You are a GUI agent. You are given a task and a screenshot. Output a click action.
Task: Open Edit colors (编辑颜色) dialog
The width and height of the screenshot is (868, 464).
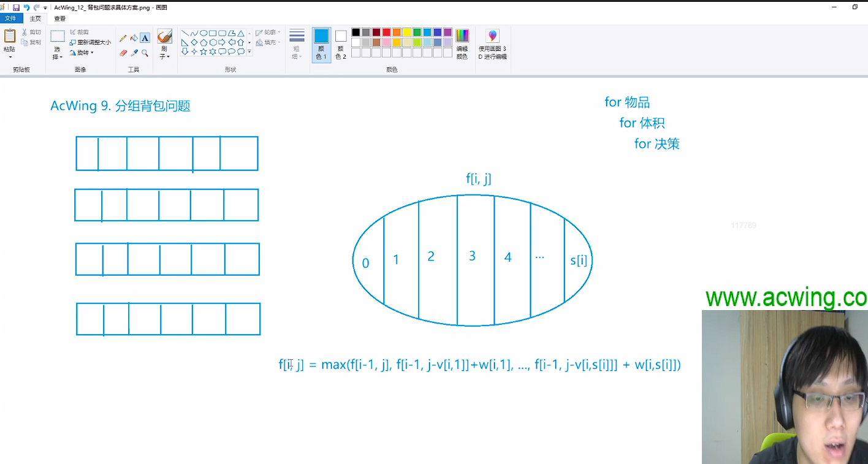462,44
